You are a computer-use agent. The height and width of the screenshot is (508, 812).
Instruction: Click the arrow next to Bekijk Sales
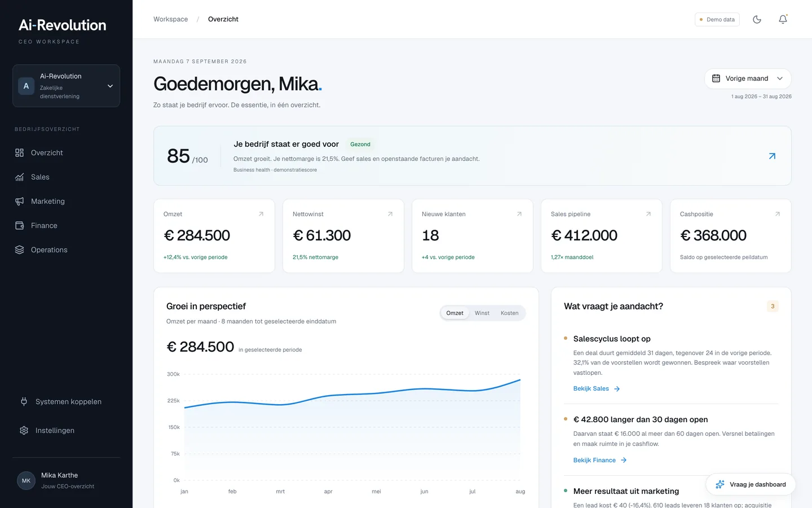(617, 389)
